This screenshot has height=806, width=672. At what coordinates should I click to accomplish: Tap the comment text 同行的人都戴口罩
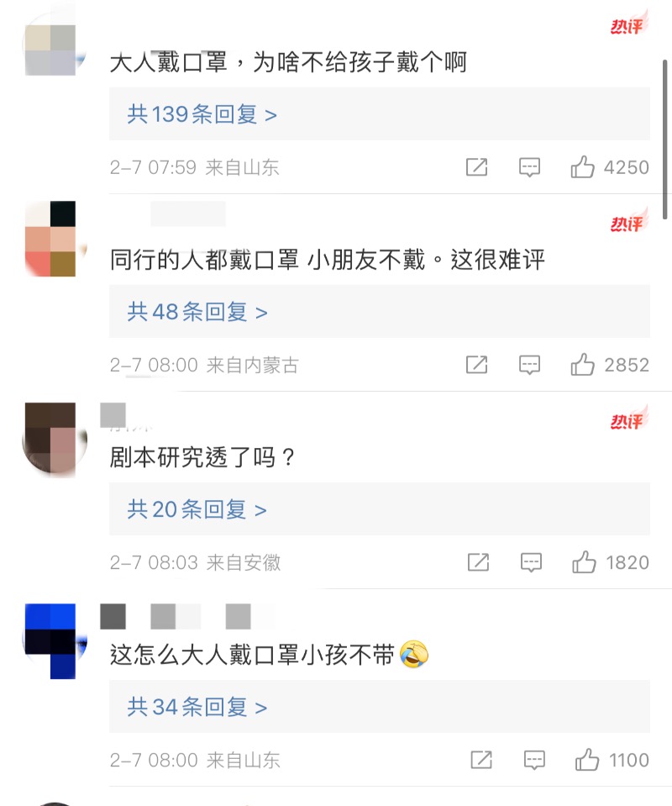tap(204, 260)
